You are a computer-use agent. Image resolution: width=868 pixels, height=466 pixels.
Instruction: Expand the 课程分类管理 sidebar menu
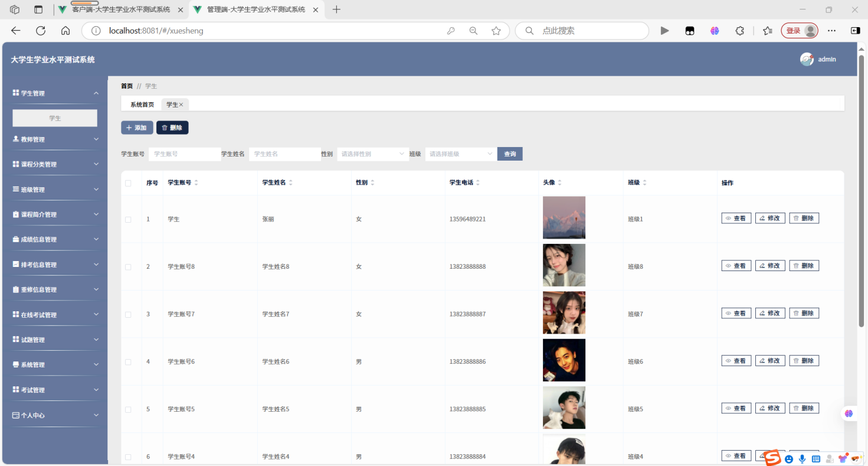click(x=55, y=164)
